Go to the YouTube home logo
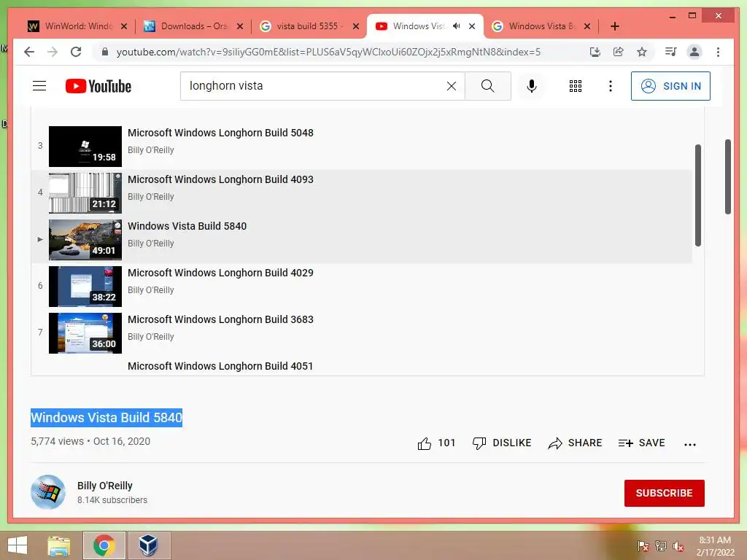 point(98,86)
